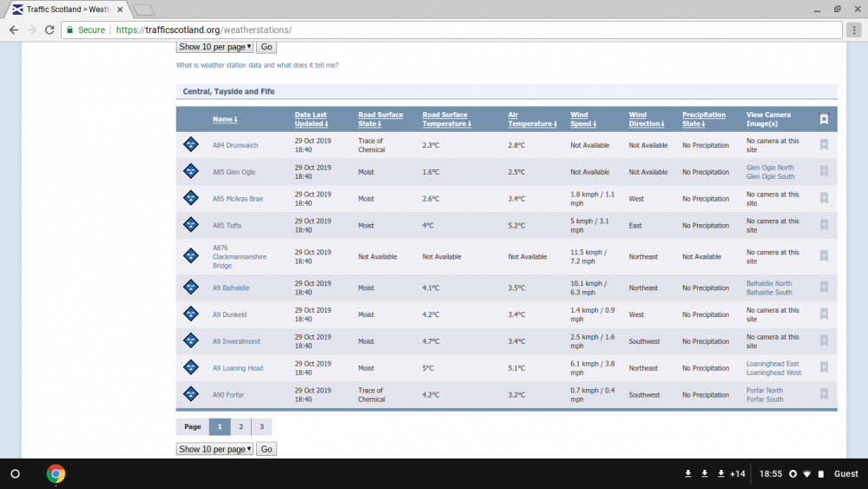Select page 1 in pagination
Screen dimensions: 868x489
(220, 427)
